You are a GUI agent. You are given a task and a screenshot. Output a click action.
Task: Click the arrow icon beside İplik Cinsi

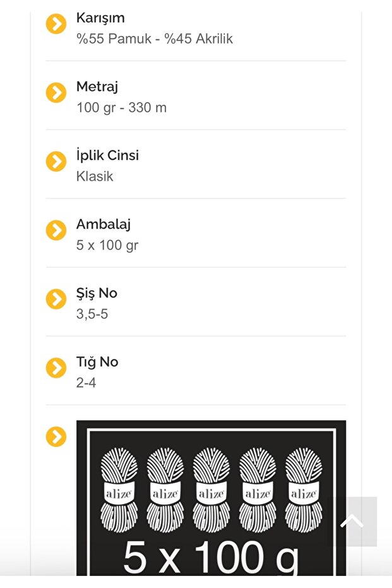click(x=56, y=162)
